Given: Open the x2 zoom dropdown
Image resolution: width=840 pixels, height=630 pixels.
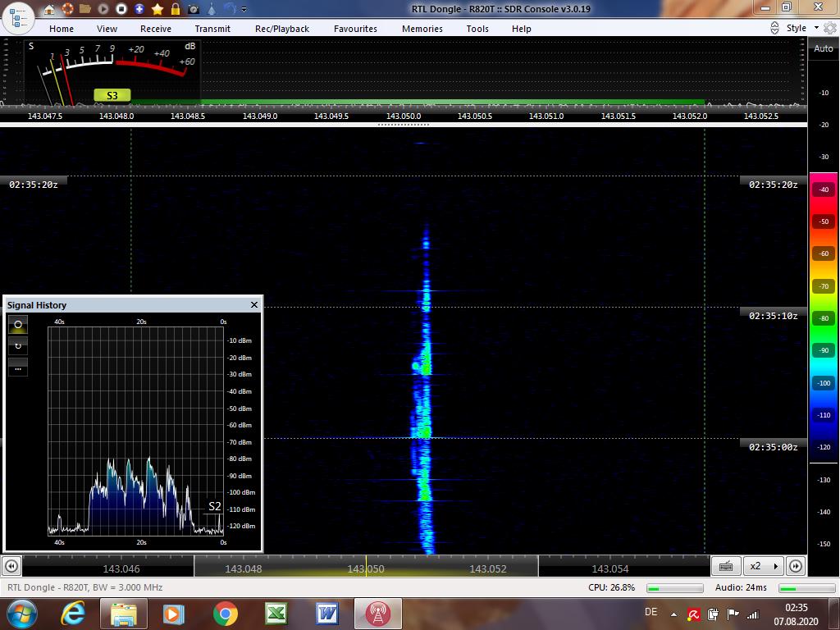Looking at the screenshot, I should point(764,566).
